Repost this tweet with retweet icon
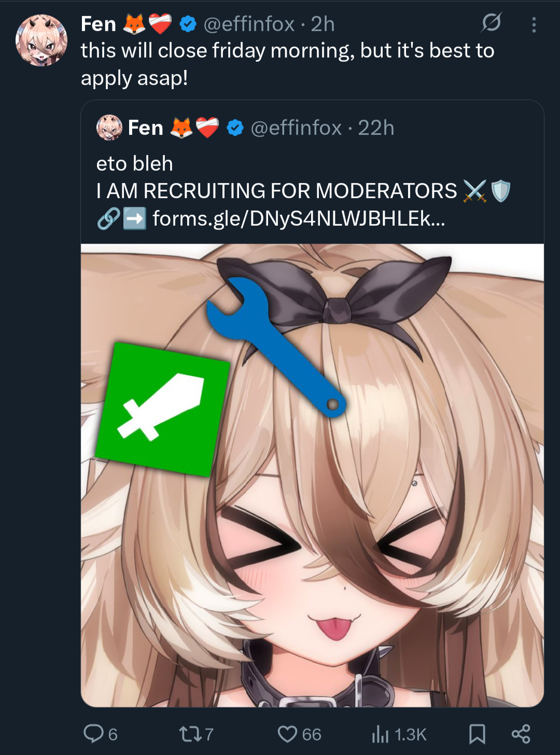Screen dimensions: 560x755 (189, 734)
